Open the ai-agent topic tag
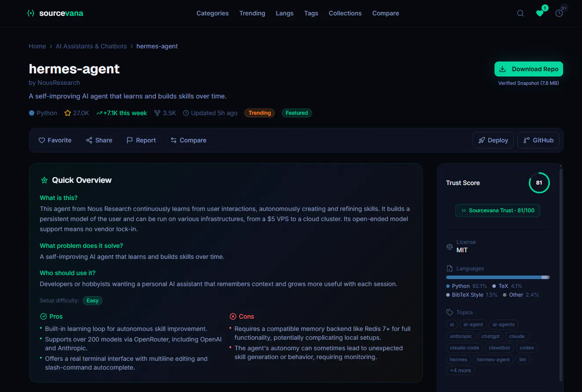The height and width of the screenshot is (392, 582). pyautogui.click(x=473, y=325)
